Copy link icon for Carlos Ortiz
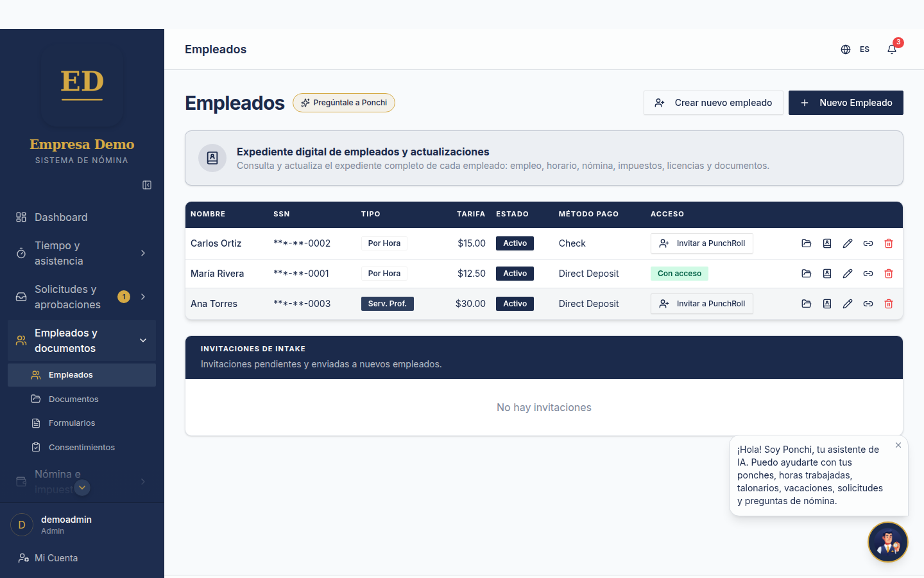Viewport: 924px width, 578px height. [868, 243]
